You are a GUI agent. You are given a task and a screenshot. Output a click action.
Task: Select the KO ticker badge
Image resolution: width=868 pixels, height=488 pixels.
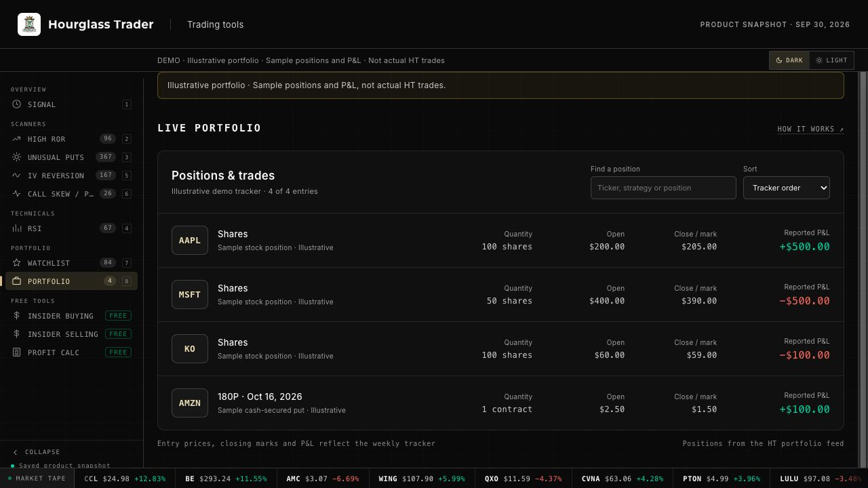pos(190,349)
